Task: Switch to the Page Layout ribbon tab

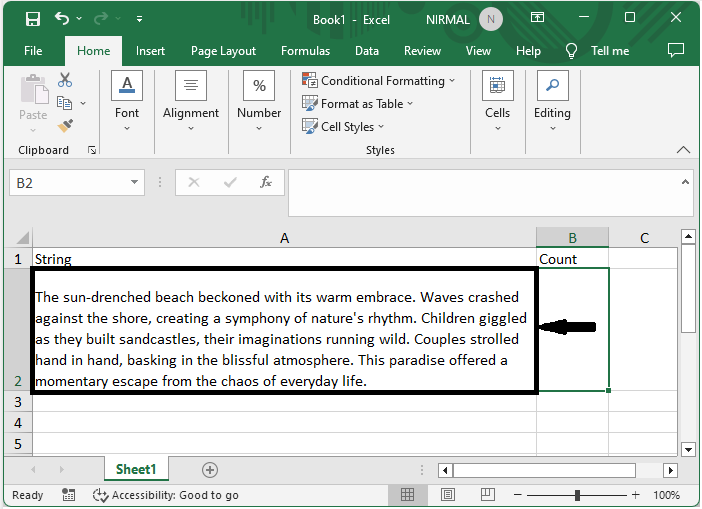Action: (223, 51)
